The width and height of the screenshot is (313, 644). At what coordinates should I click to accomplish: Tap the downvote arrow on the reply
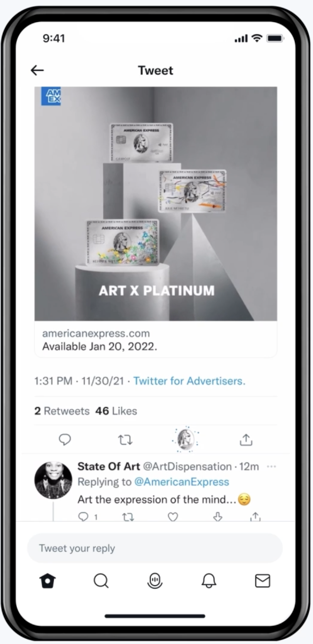point(218,517)
